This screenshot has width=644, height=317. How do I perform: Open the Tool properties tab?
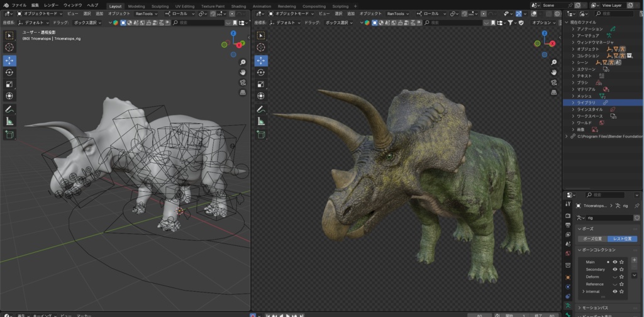(x=568, y=204)
